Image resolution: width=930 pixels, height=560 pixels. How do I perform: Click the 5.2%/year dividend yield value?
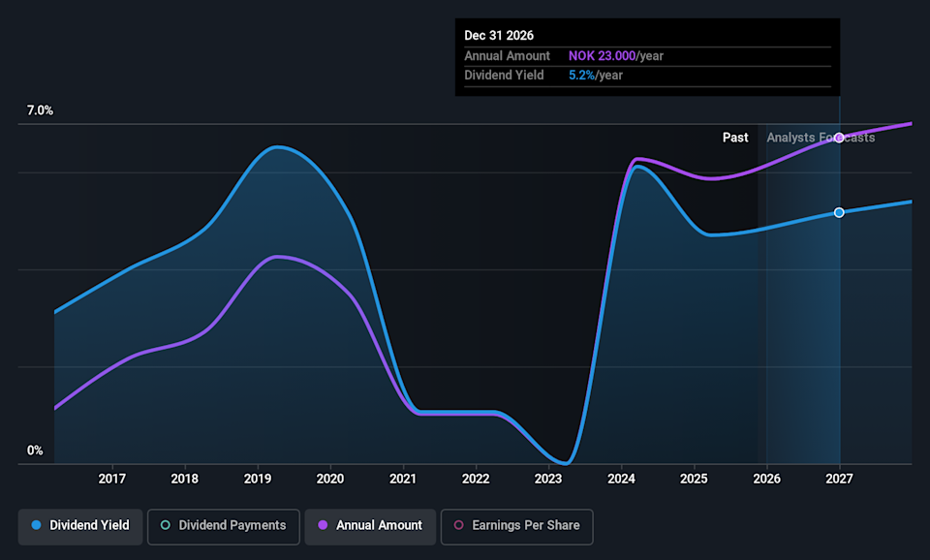click(x=595, y=76)
